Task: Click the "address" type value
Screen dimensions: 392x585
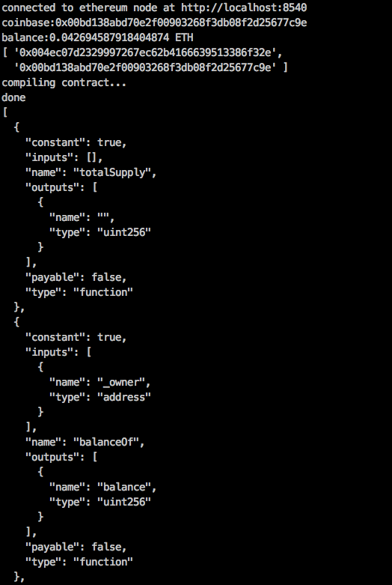Action: [x=124, y=397]
